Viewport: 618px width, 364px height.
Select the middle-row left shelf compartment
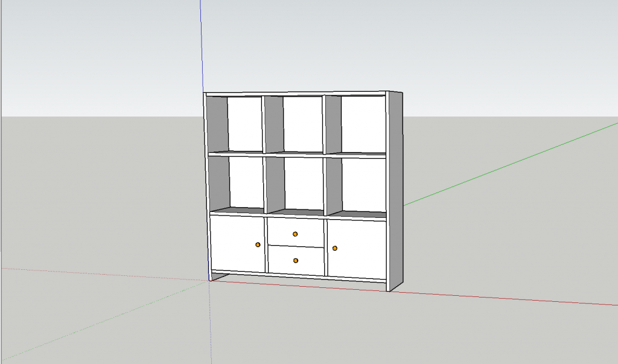point(236,185)
